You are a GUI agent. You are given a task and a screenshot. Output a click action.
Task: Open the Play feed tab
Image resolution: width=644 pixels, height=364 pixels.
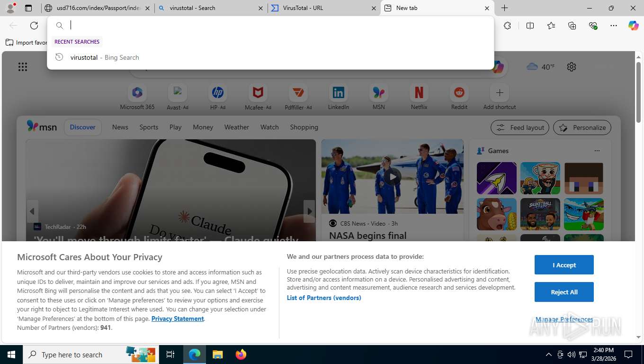click(176, 127)
